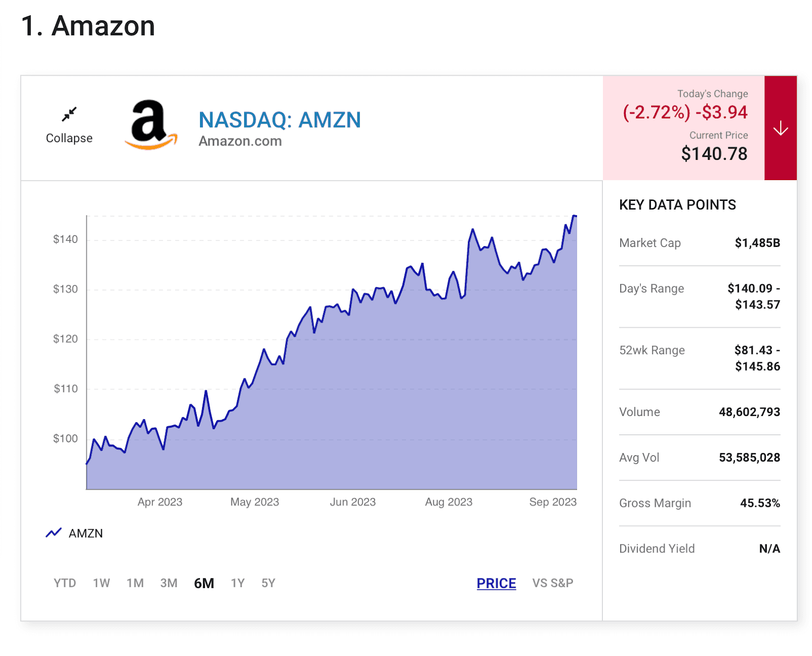The height and width of the screenshot is (656, 812).
Task: Switch to the VS S&P comparison tab
Action: tap(553, 583)
